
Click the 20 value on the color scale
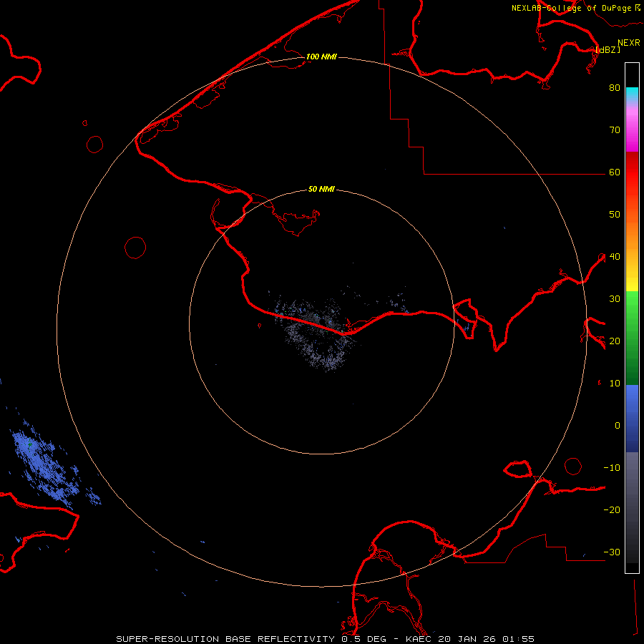(x=615, y=341)
